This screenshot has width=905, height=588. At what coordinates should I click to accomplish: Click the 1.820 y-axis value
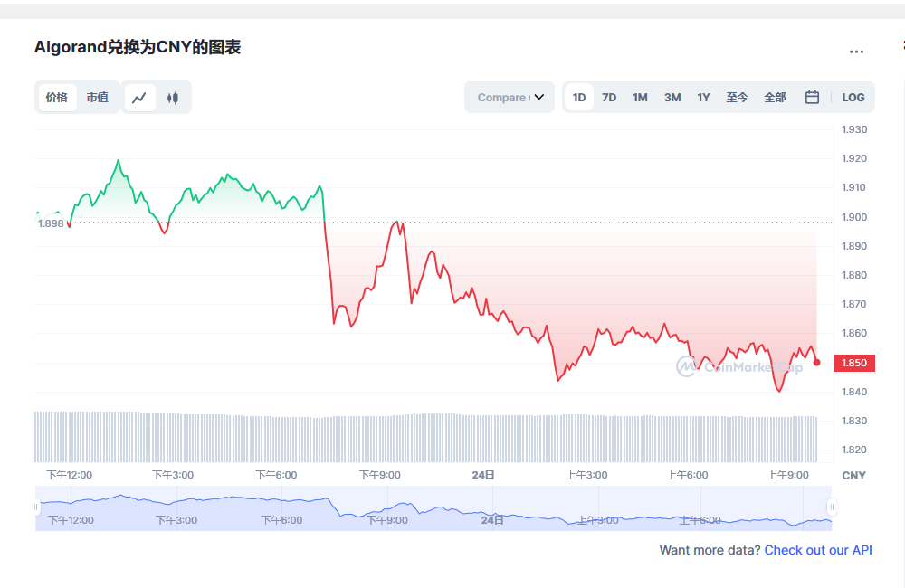click(x=854, y=450)
